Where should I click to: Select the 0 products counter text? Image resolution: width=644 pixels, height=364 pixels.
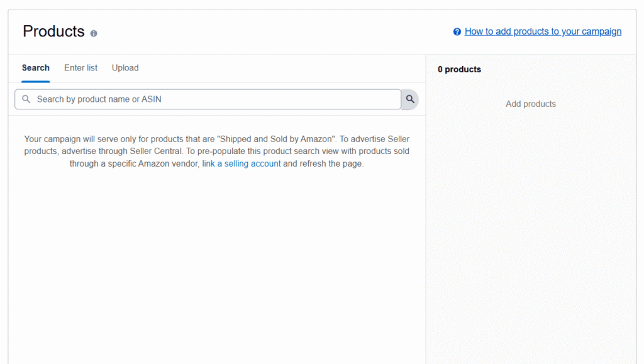point(459,69)
